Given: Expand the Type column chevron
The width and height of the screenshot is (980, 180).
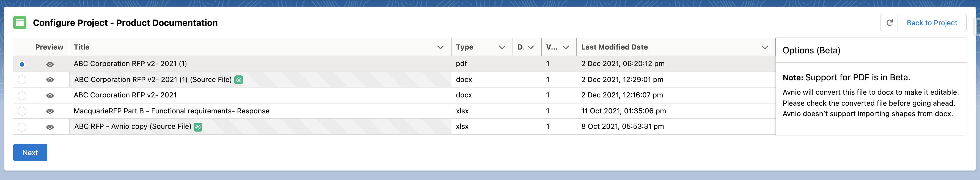Looking at the screenshot, I should pyautogui.click(x=502, y=47).
